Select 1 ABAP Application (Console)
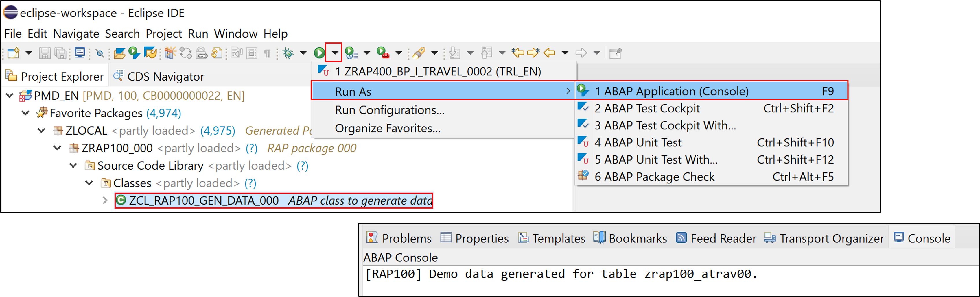980x297 pixels. click(x=712, y=91)
